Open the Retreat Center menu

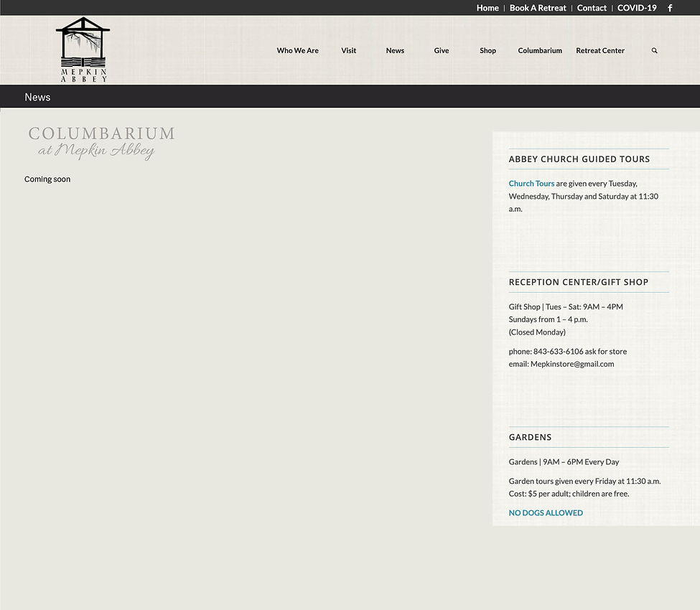click(600, 50)
